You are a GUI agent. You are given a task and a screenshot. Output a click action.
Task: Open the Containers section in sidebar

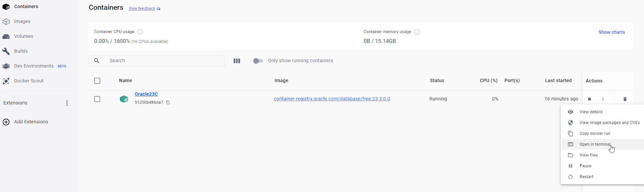pyautogui.click(x=26, y=6)
